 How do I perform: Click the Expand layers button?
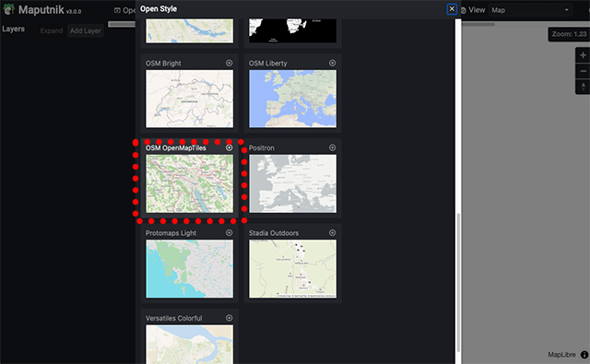[52, 30]
